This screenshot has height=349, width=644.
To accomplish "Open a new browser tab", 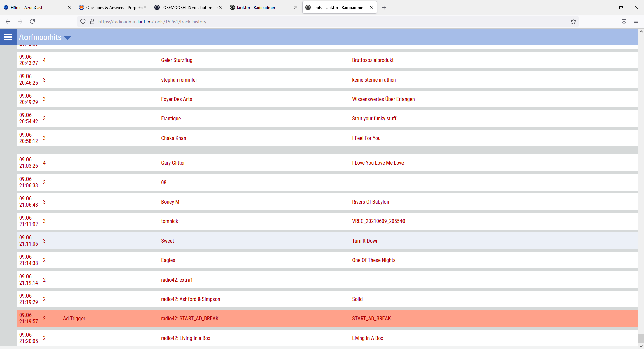I will 384,7.
